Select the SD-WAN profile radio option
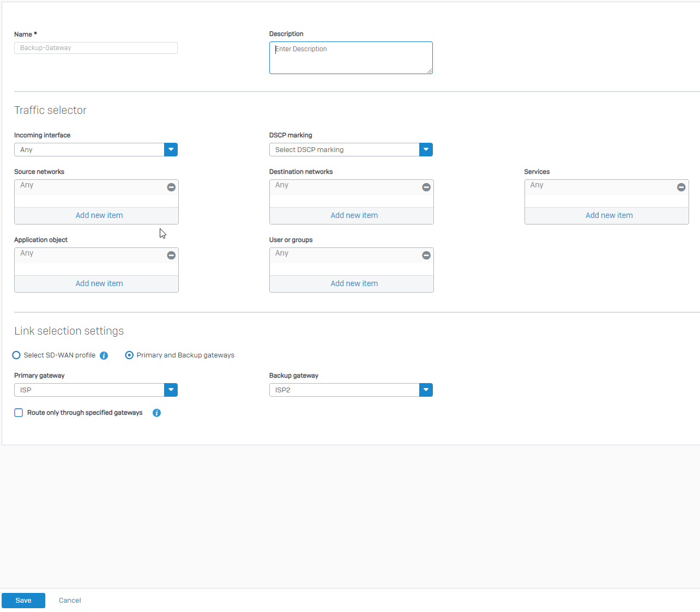The width and height of the screenshot is (700, 612). (x=16, y=355)
